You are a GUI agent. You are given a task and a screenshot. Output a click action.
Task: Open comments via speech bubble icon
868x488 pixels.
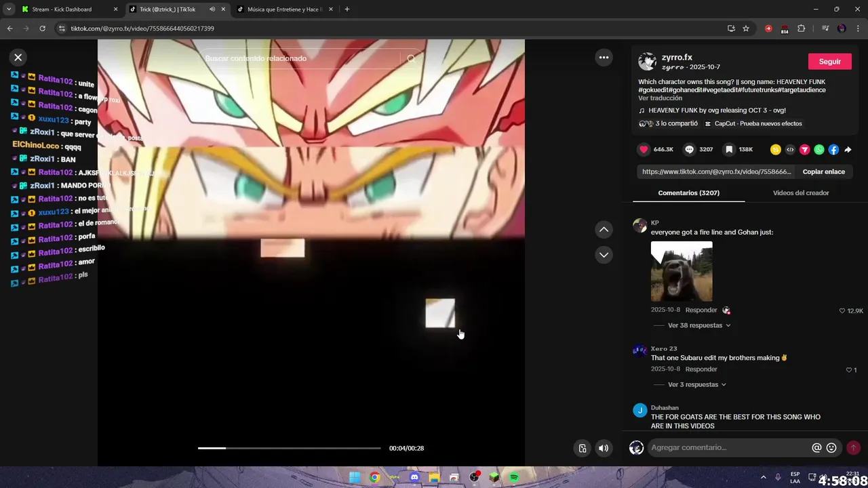[x=689, y=149]
